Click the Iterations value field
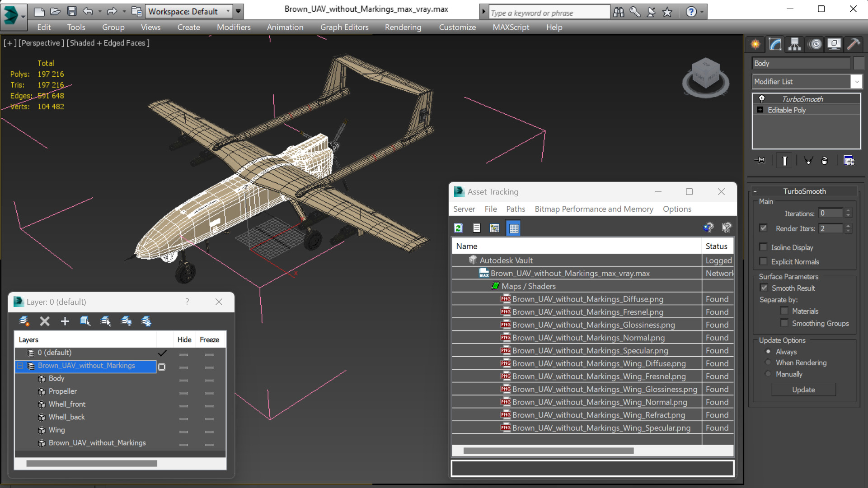Viewport: 868px width, 488px height. point(830,213)
